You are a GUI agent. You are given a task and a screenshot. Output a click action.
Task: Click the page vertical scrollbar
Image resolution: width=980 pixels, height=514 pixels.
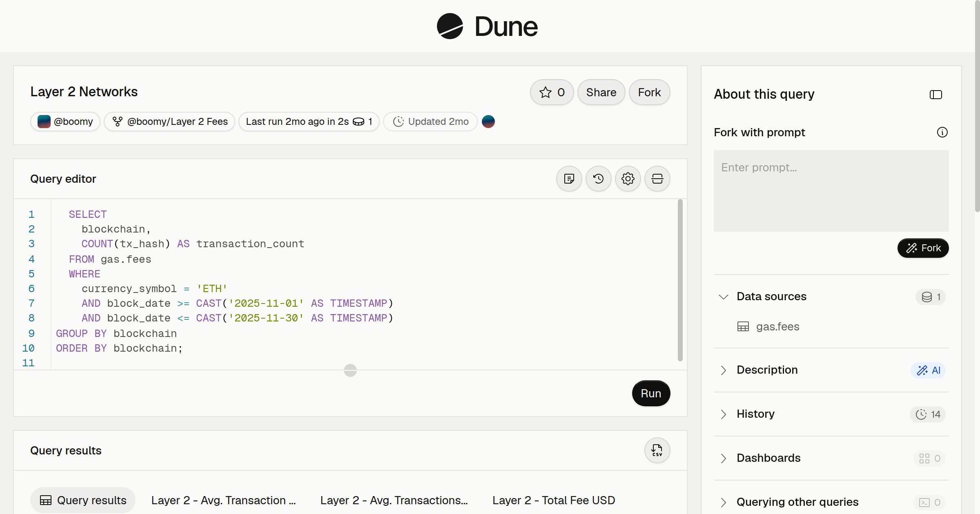click(977, 106)
